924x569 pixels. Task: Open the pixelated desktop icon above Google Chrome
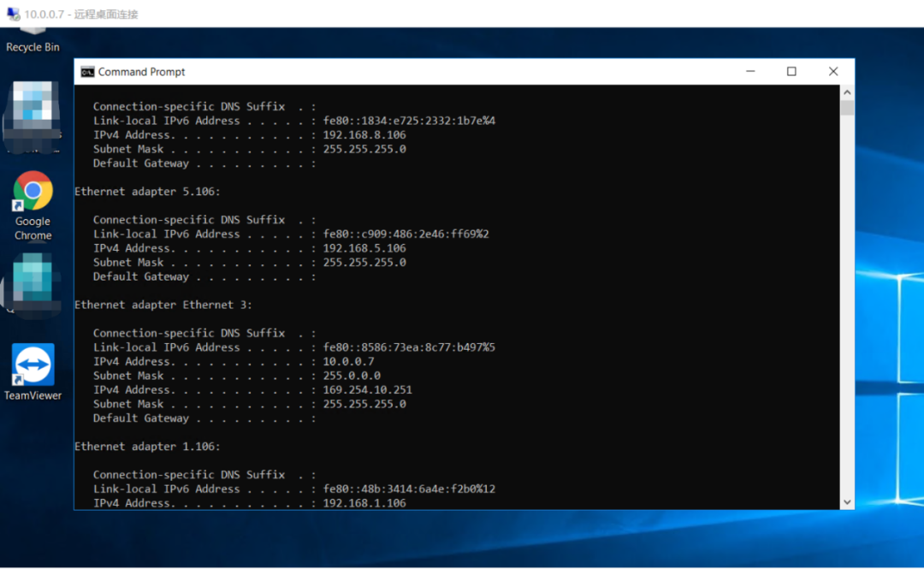pos(33,116)
